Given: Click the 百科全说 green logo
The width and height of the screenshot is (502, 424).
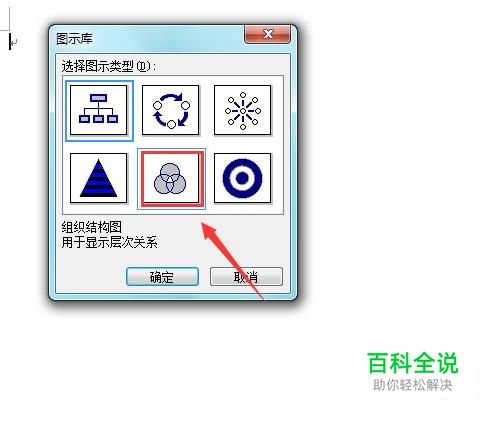Looking at the screenshot, I should 413,363.
